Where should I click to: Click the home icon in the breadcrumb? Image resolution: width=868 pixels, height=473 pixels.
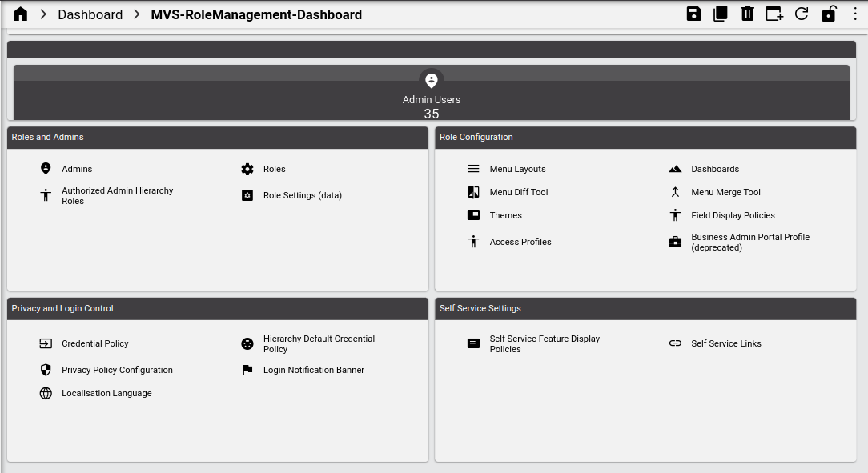coord(20,14)
